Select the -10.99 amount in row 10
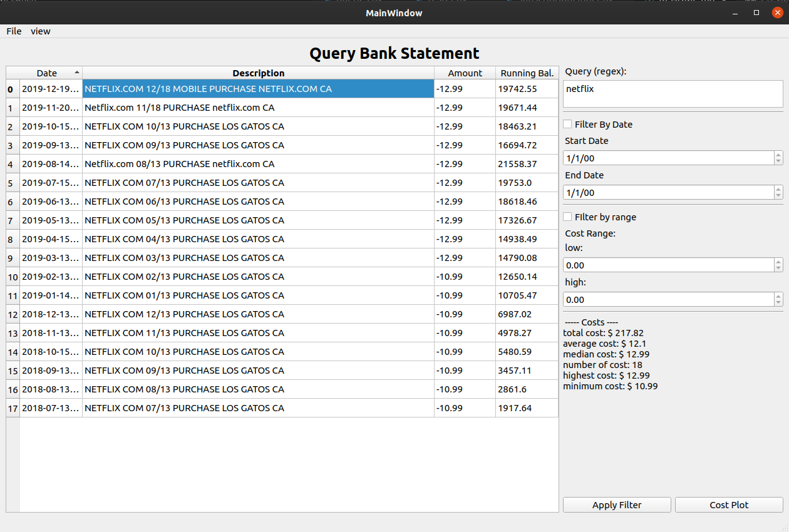Viewport: 789px width, 532px height. point(465,277)
